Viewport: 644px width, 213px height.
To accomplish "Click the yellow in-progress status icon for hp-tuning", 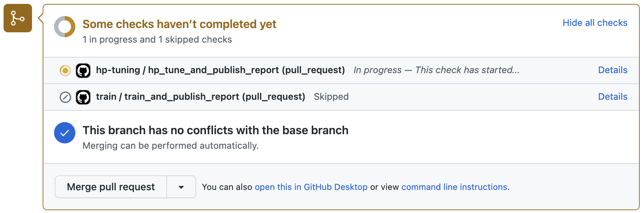I will [65, 71].
